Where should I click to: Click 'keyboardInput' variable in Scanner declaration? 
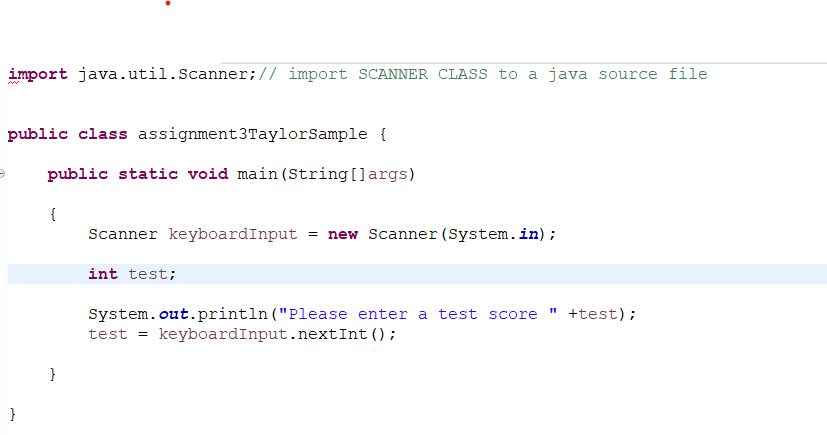pyautogui.click(x=233, y=235)
